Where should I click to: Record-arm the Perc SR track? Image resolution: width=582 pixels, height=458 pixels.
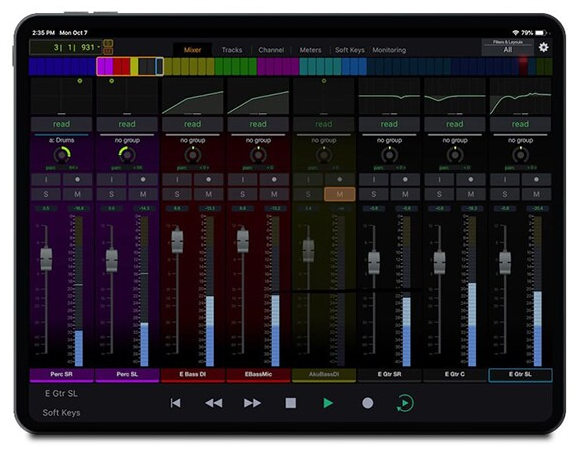(x=77, y=180)
